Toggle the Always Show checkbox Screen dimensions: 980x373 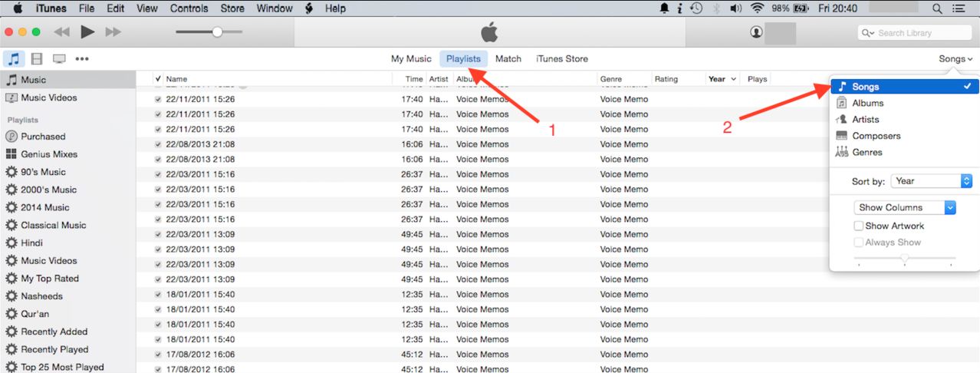point(859,243)
